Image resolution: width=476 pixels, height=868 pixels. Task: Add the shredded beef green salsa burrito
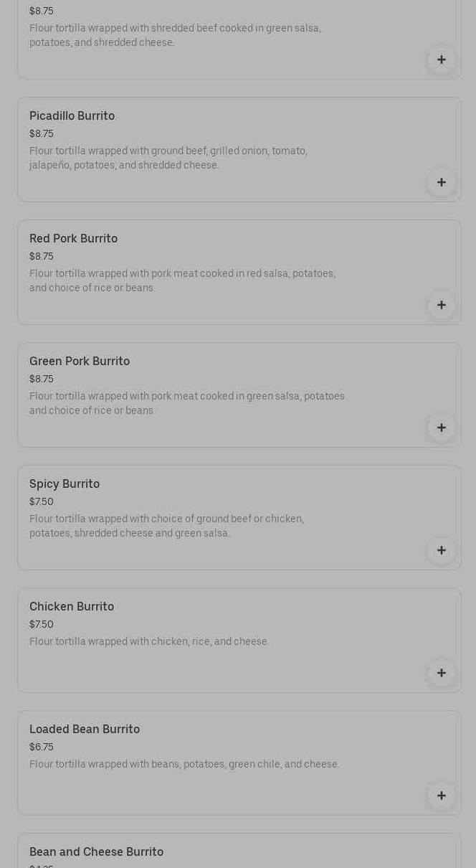point(441,60)
